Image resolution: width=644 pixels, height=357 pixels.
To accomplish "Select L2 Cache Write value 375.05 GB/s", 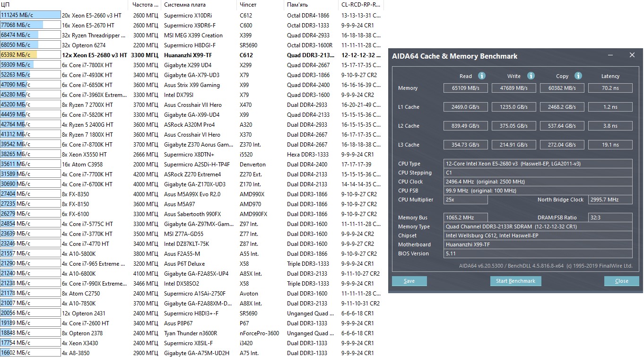I will (x=514, y=126).
